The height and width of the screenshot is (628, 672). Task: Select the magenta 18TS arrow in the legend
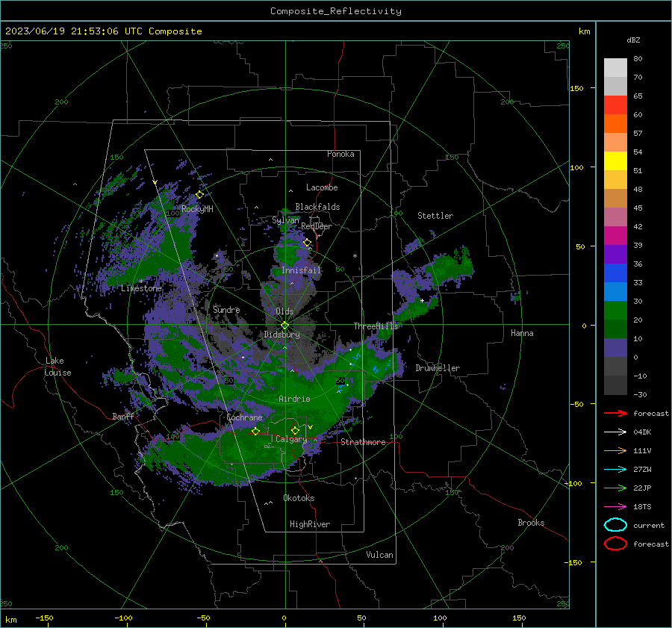pyautogui.click(x=615, y=507)
